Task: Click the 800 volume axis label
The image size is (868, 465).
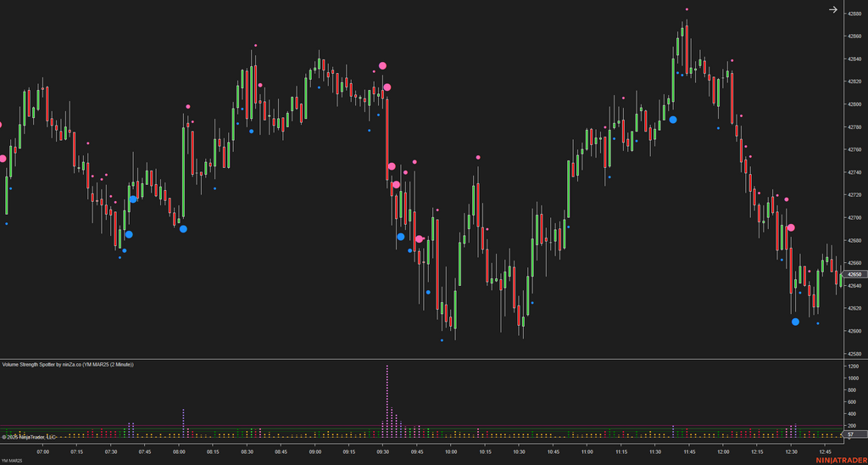Action: tap(852, 390)
